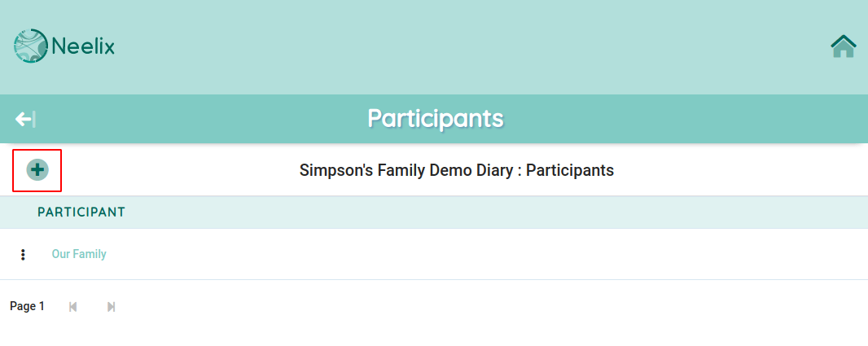Sort by the PARTICIPANT column header

click(81, 212)
